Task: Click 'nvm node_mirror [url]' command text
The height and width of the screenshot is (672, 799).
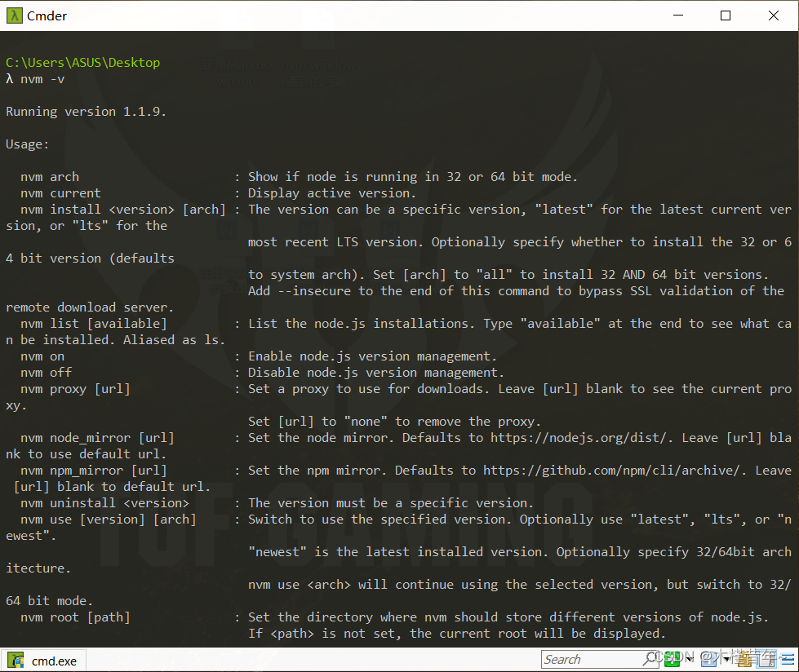Action: pyautogui.click(x=97, y=438)
